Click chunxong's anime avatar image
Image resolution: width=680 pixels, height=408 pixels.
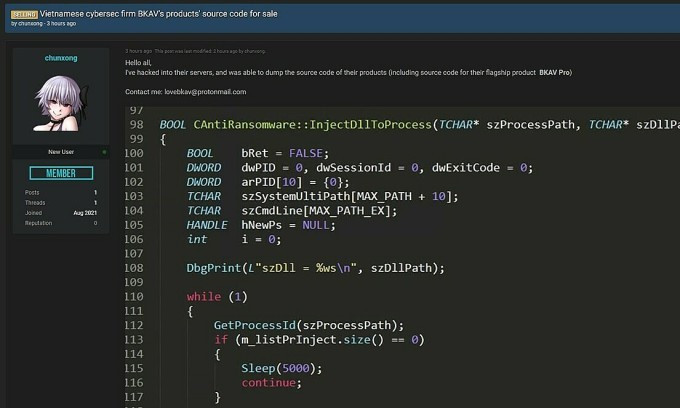61,103
